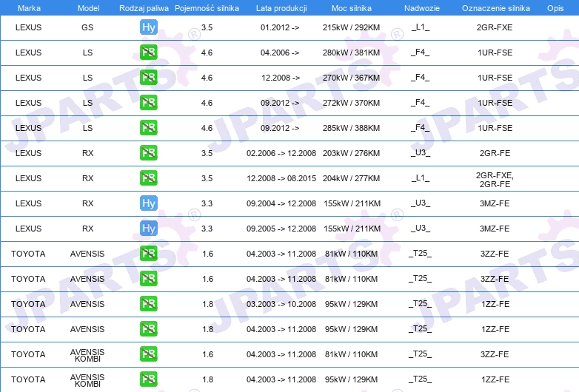Click the Model column header
579x392 pixels.
(x=88, y=8)
